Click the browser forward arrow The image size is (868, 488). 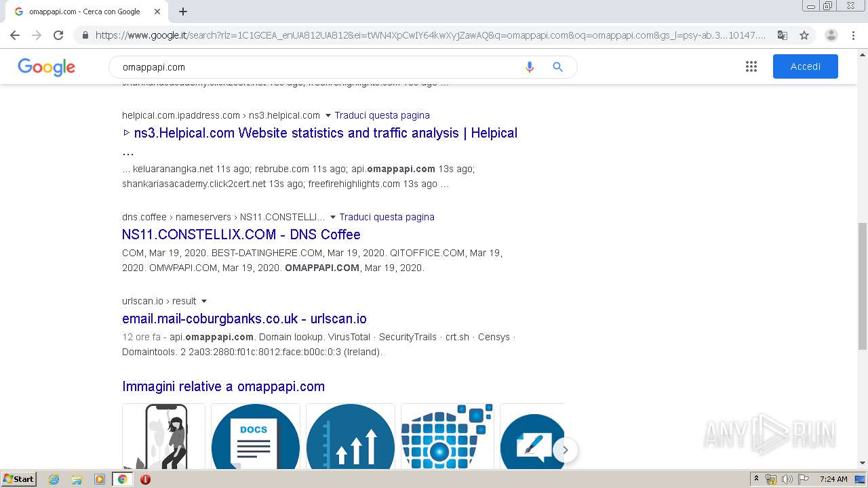pos(37,35)
